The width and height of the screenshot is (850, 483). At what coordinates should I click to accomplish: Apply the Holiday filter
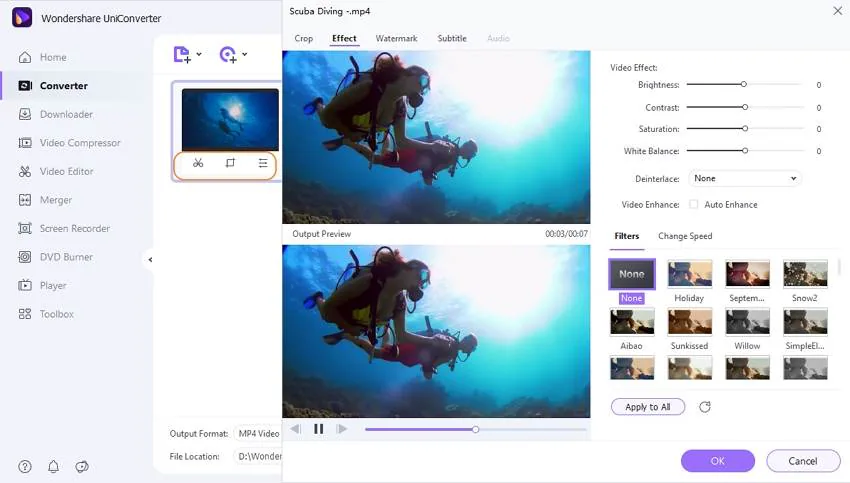(690, 274)
